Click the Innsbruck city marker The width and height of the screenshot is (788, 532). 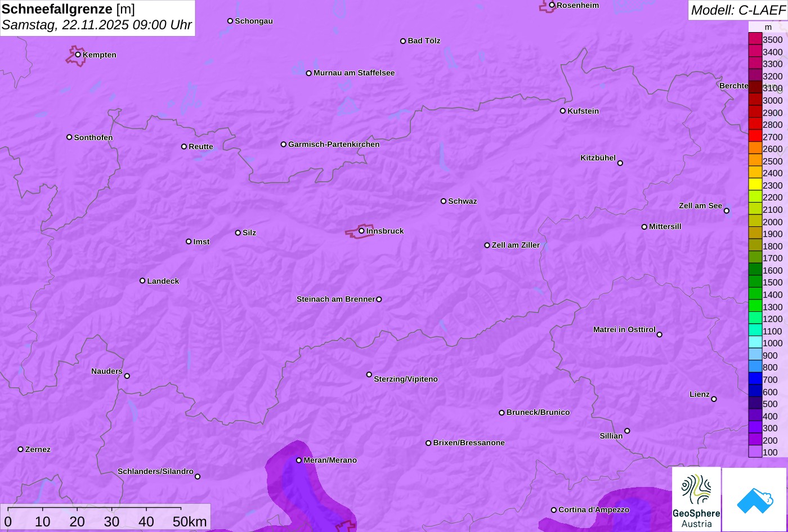pyautogui.click(x=361, y=231)
